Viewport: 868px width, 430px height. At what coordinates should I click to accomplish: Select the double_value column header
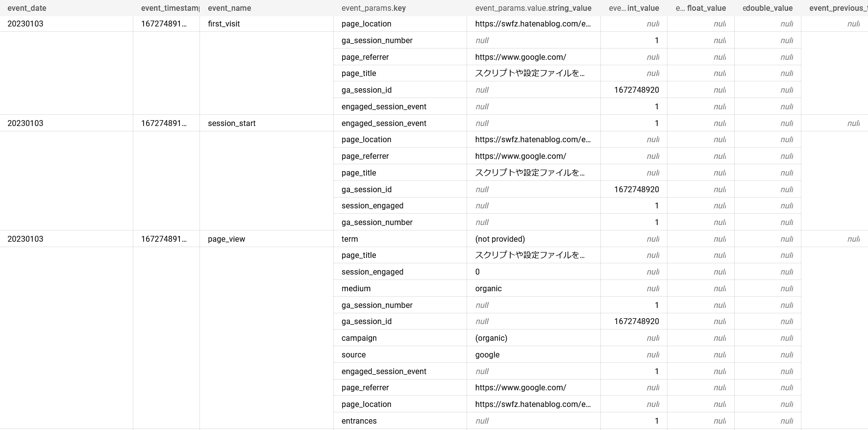coord(768,8)
